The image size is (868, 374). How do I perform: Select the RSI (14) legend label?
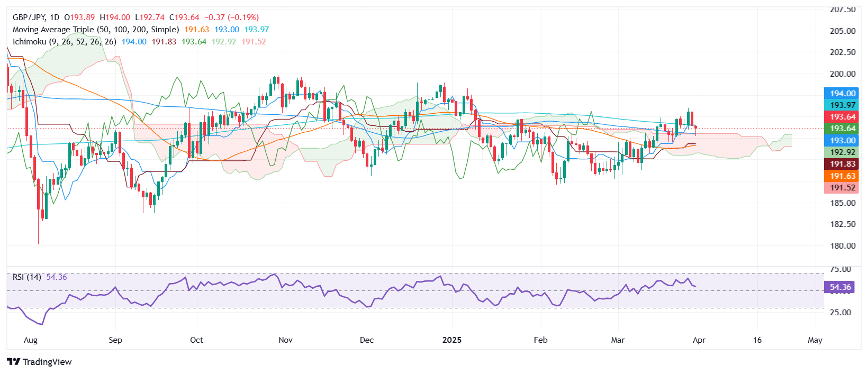27,277
